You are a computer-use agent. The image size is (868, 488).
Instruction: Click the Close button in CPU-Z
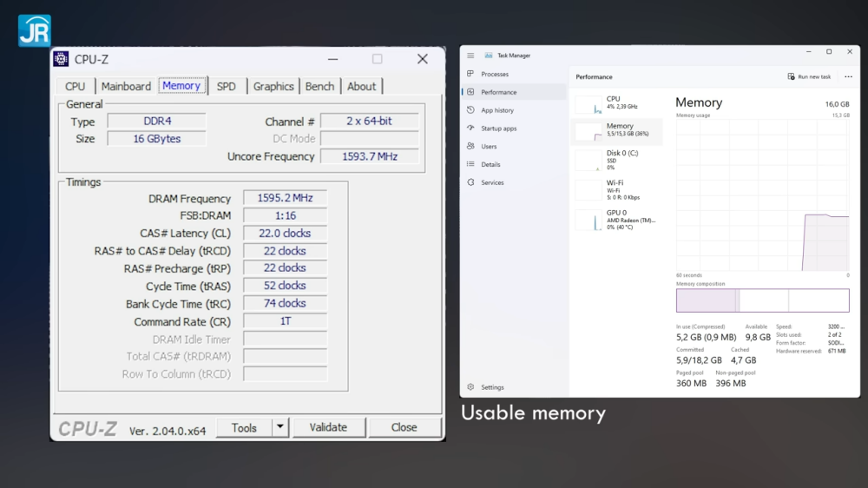tap(404, 427)
